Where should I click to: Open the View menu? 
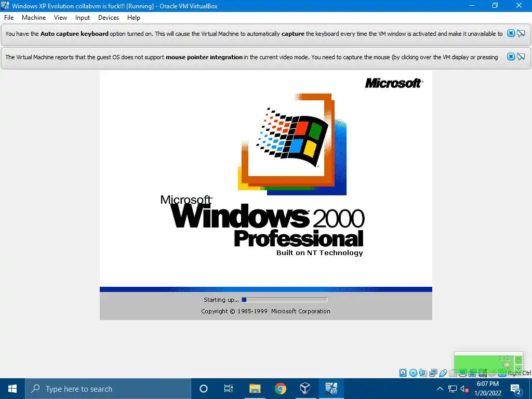60,18
